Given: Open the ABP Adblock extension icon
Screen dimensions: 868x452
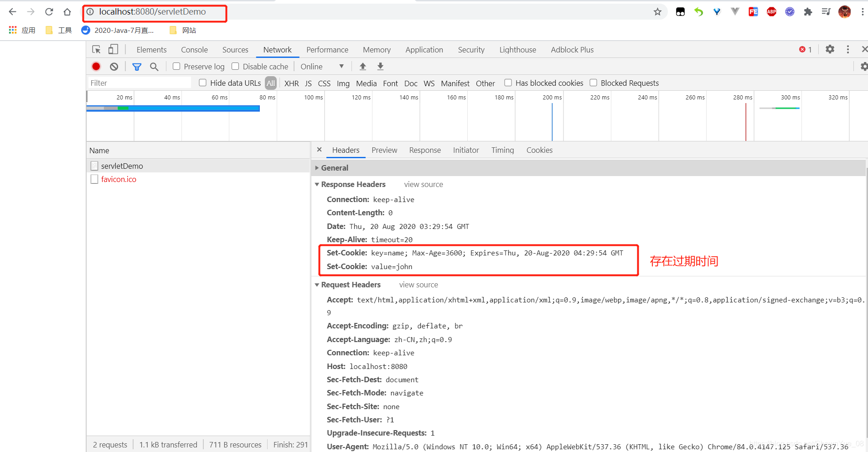Looking at the screenshot, I should point(771,12).
